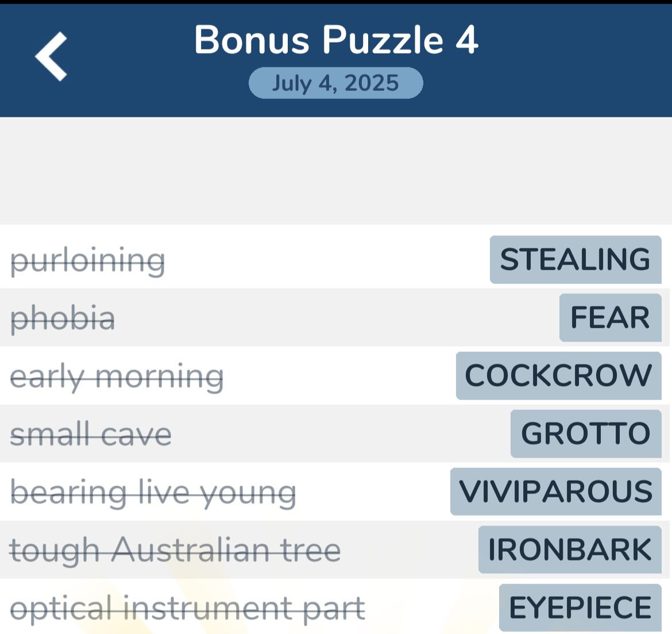Screen dimensions: 672x634
Task: Tap the back arrow in the header
Action: pos(52,55)
